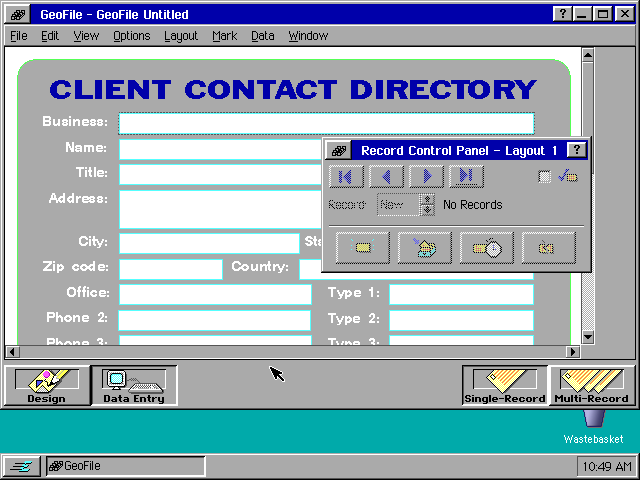Click the Record number field showing New
This screenshot has height=480, width=640.
[x=398, y=204]
